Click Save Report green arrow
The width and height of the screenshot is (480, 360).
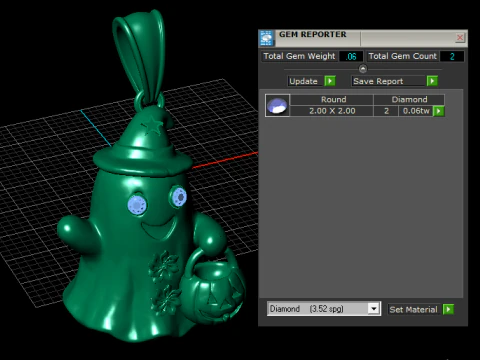pos(432,81)
